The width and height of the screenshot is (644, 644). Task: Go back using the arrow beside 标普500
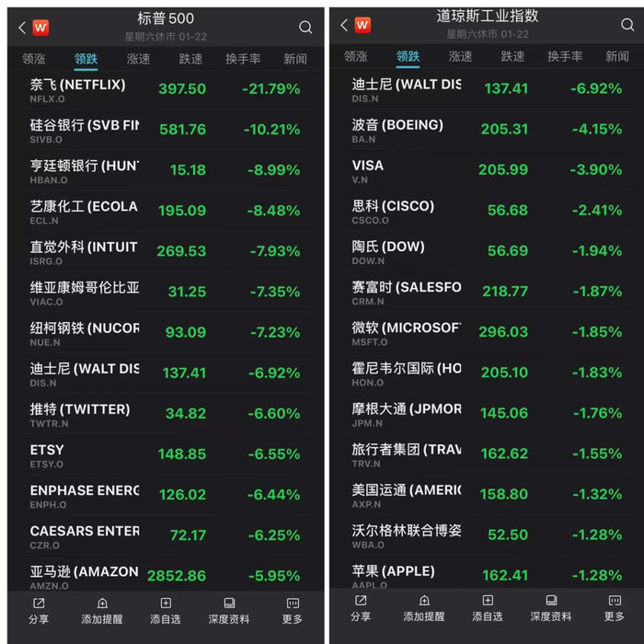(x=22, y=28)
